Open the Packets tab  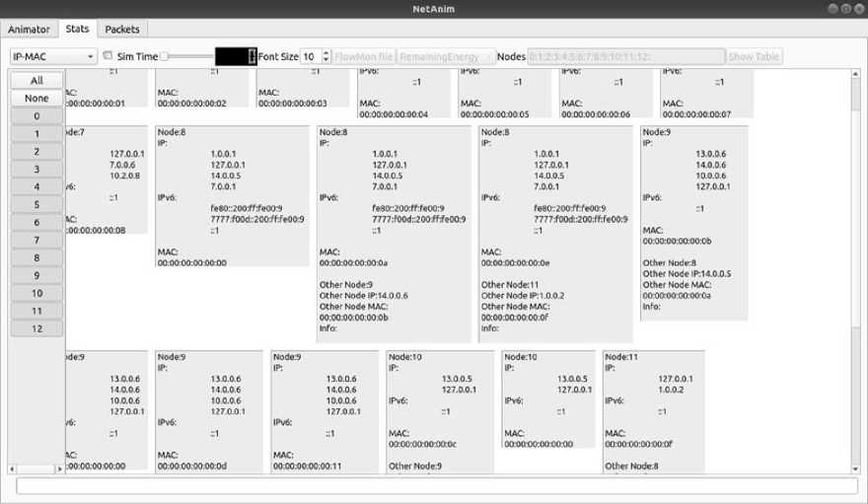pyautogui.click(x=122, y=30)
